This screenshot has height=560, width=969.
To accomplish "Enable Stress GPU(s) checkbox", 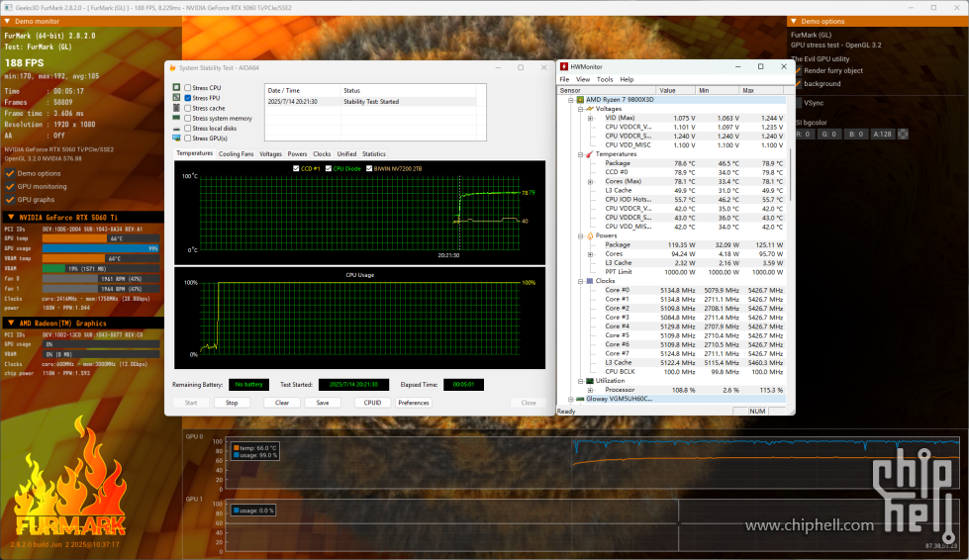I will tap(188, 139).
